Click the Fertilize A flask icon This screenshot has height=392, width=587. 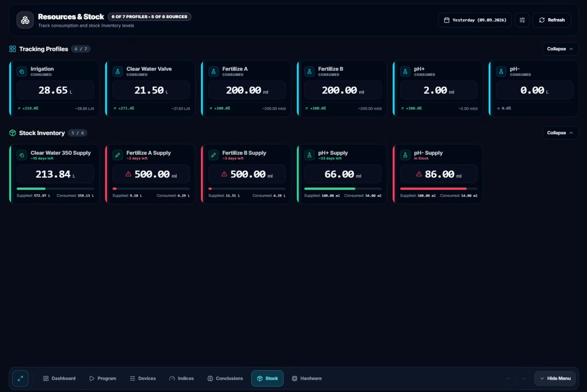213,71
